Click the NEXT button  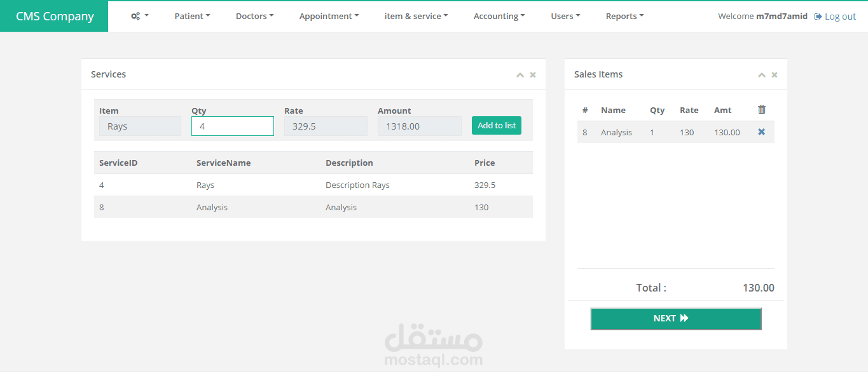(675, 319)
